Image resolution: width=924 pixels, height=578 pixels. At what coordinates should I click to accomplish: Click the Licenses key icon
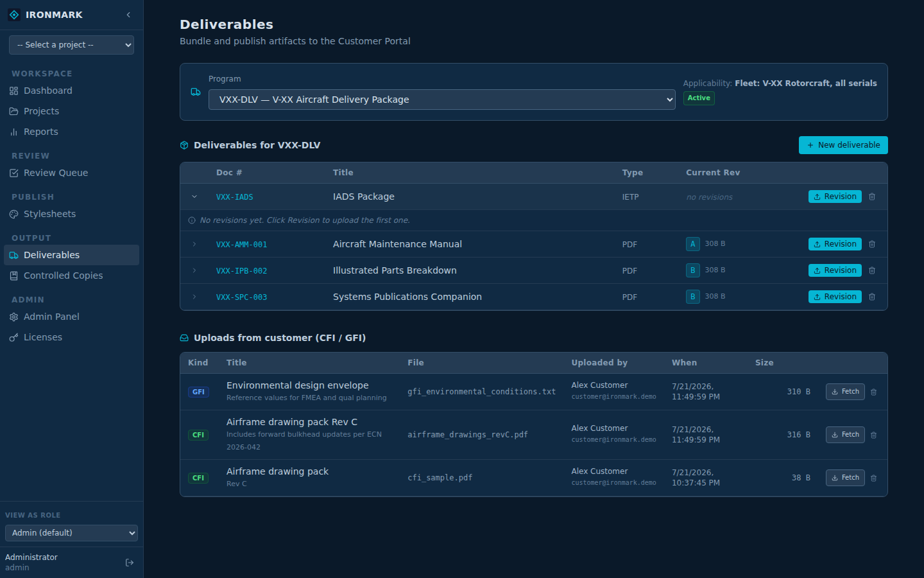(14, 338)
